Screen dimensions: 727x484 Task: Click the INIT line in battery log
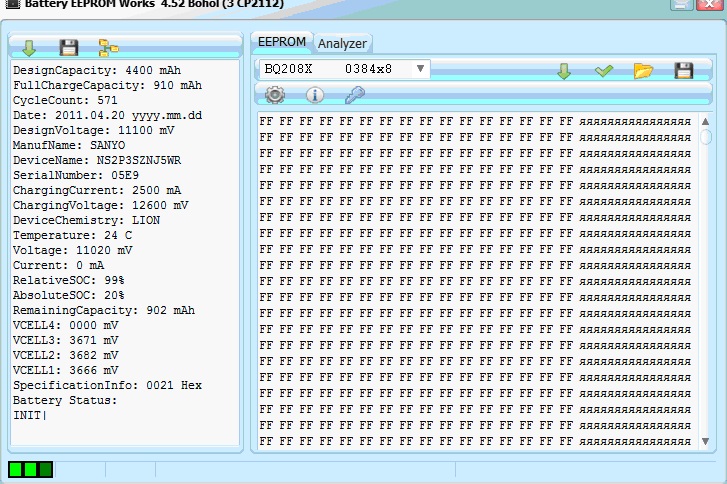(x=29, y=415)
